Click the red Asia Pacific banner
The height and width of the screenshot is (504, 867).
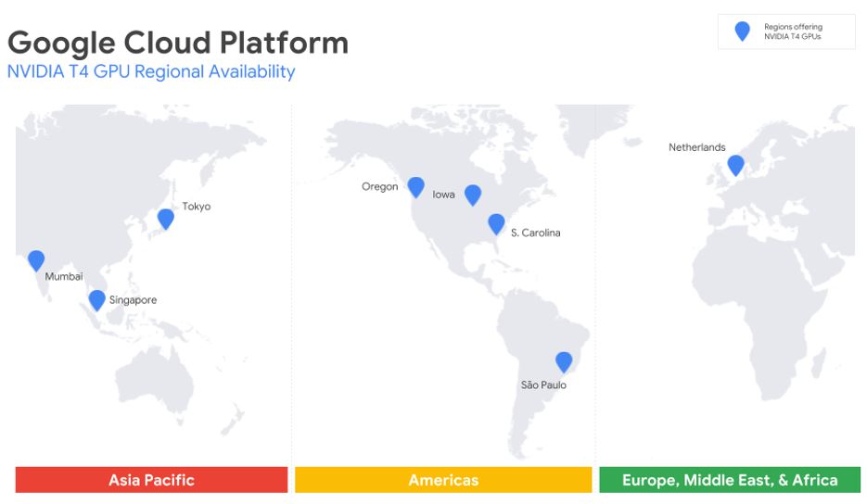151,480
